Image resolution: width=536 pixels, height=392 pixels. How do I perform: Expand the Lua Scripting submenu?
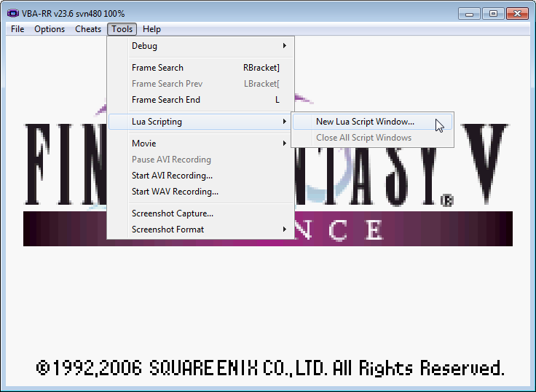point(201,122)
